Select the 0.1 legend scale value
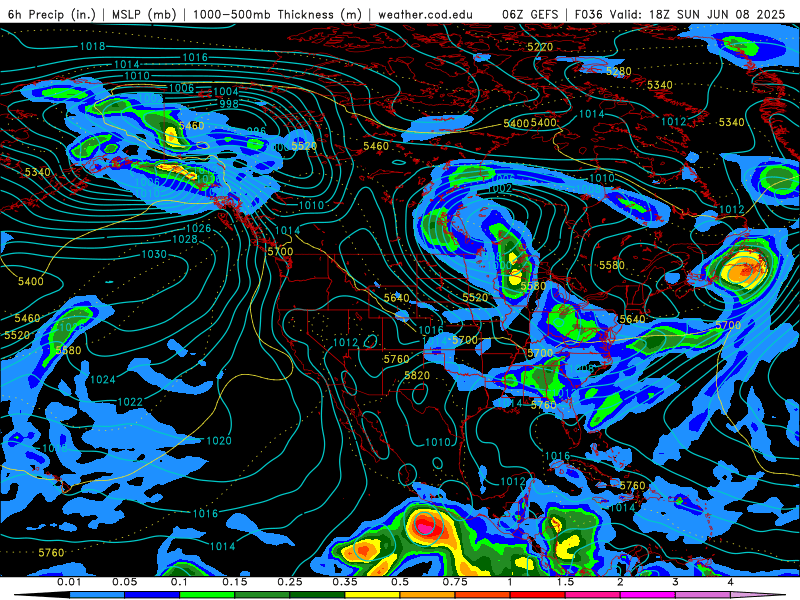The image size is (800, 600). 179,582
